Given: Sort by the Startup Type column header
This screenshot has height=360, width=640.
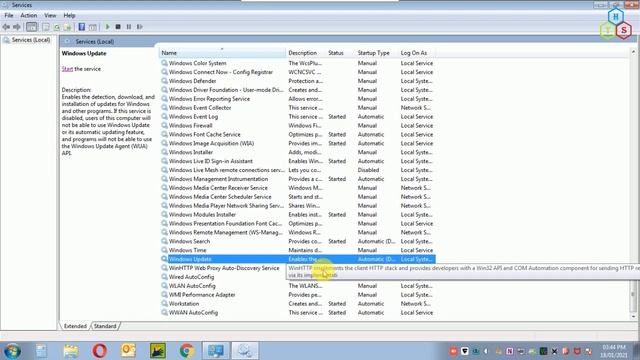Looking at the screenshot, I should (376, 53).
